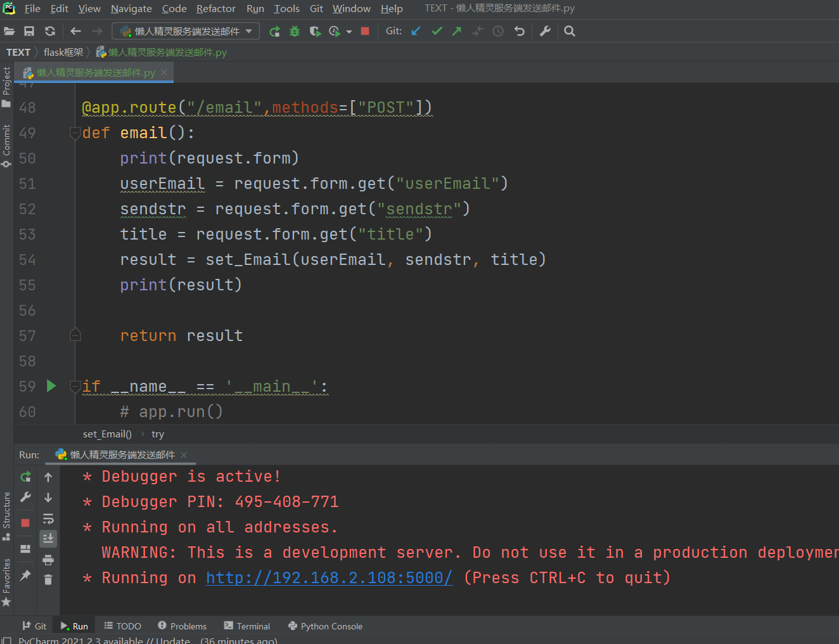Click flask框架 breadcrumb folder
This screenshot has width=839, height=644.
pyautogui.click(x=63, y=52)
